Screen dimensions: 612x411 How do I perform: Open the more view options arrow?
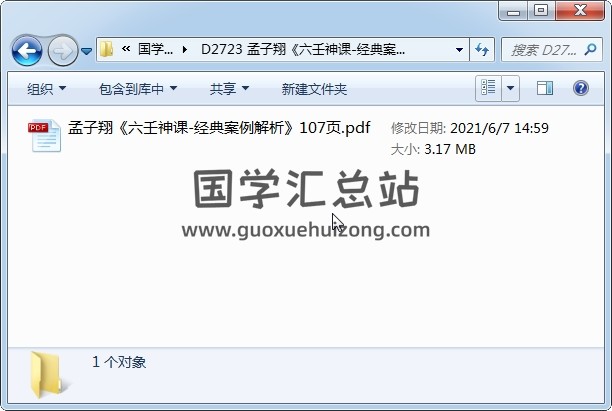coord(511,88)
